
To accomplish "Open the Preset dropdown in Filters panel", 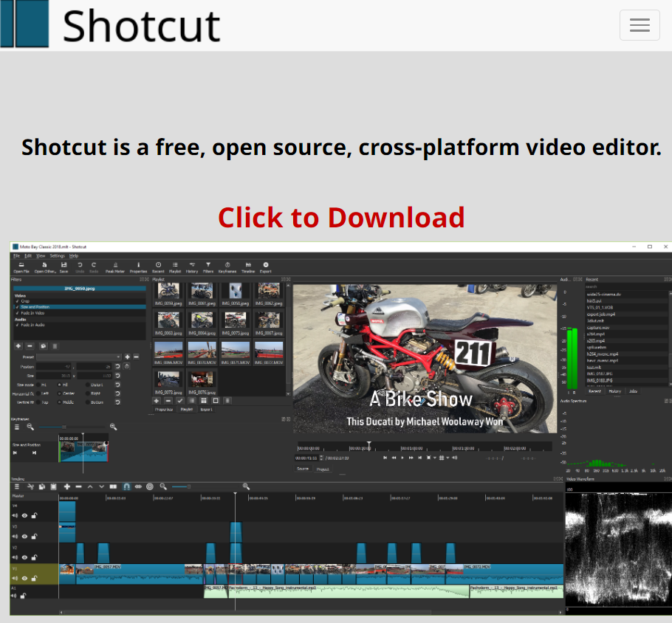I will tap(79, 357).
